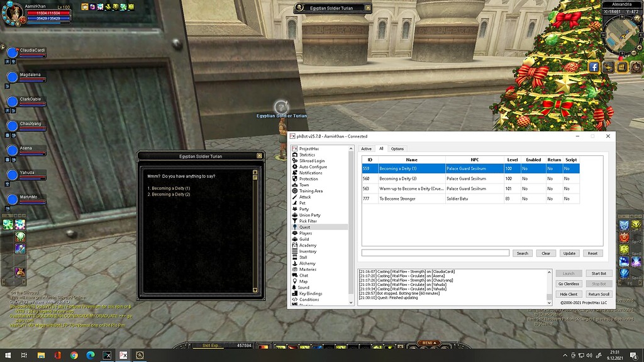
Task: Select To Become Stronger quest row
Action: coord(470,199)
